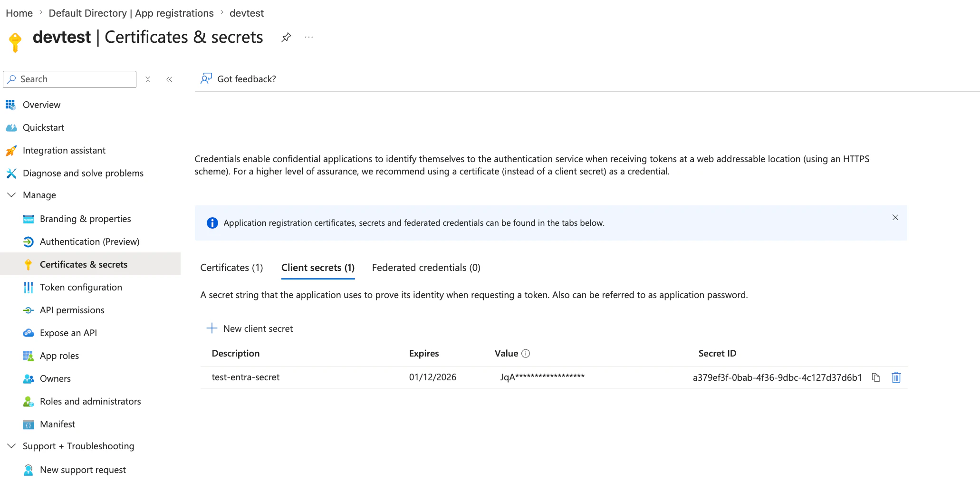Viewport: 980px width, 502px height.
Task: Open Overview menu label
Action: pyautogui.click(x=42, y=105)
